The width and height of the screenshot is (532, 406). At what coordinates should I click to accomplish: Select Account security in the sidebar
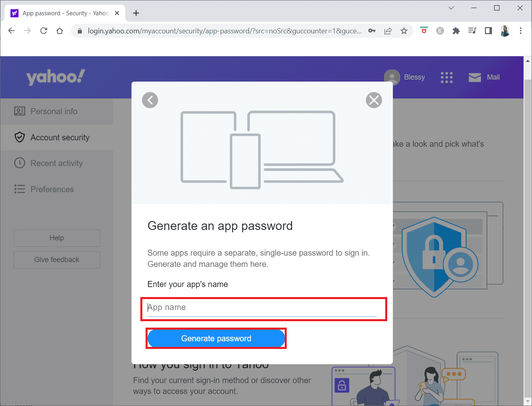(60, 137)
